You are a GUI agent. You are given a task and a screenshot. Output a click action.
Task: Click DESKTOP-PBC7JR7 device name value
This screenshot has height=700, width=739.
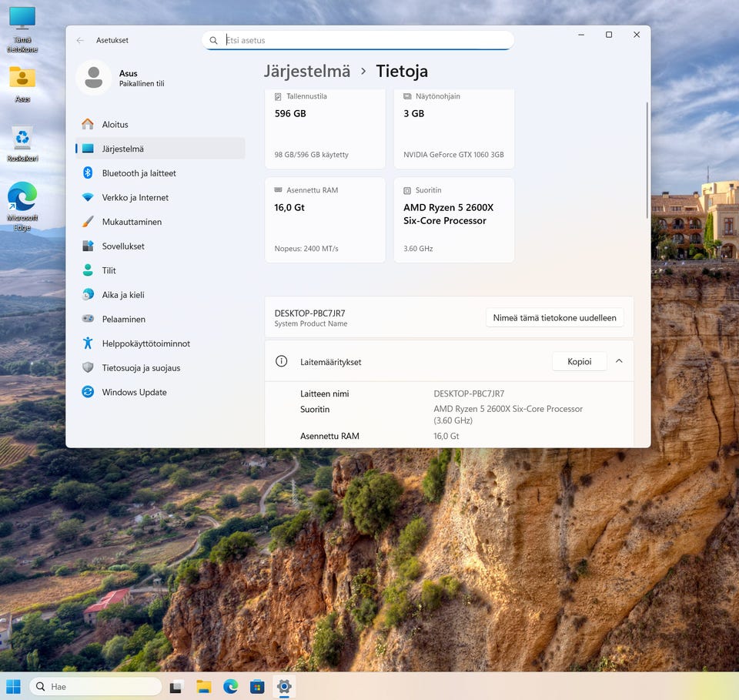coord(469,394)
